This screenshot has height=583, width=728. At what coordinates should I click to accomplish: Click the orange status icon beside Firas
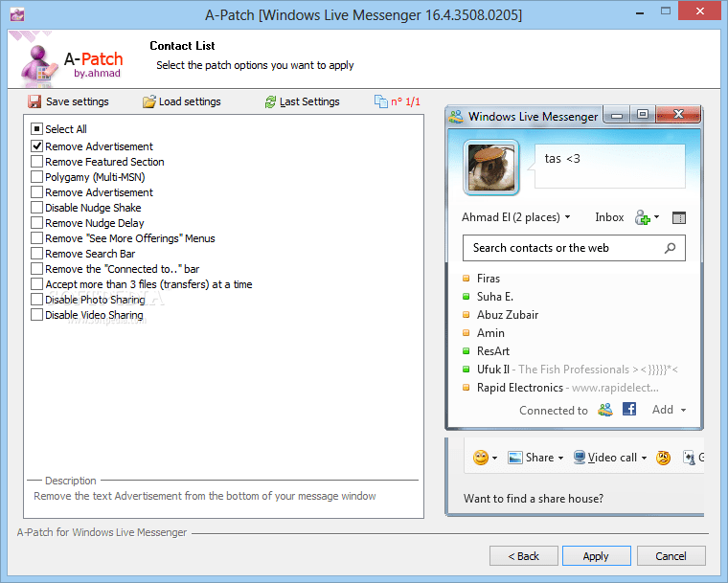point(466,279)
